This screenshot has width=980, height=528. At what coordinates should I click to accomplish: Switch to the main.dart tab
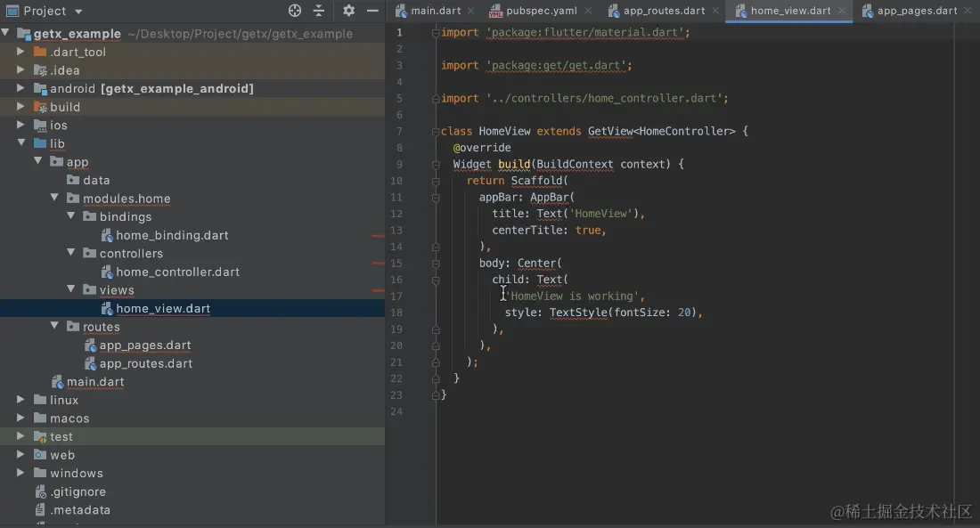(x=435, y=12)
